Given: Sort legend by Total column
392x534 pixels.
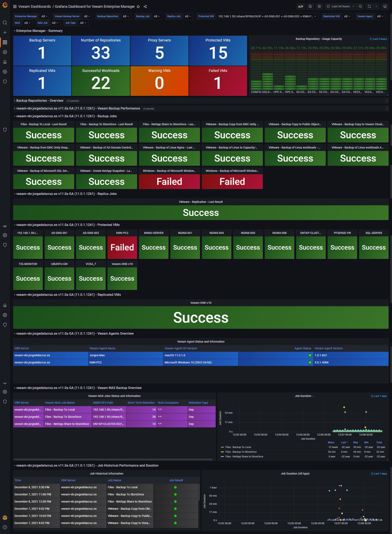Looking at the screenshot, I should (x=379, y=443).
